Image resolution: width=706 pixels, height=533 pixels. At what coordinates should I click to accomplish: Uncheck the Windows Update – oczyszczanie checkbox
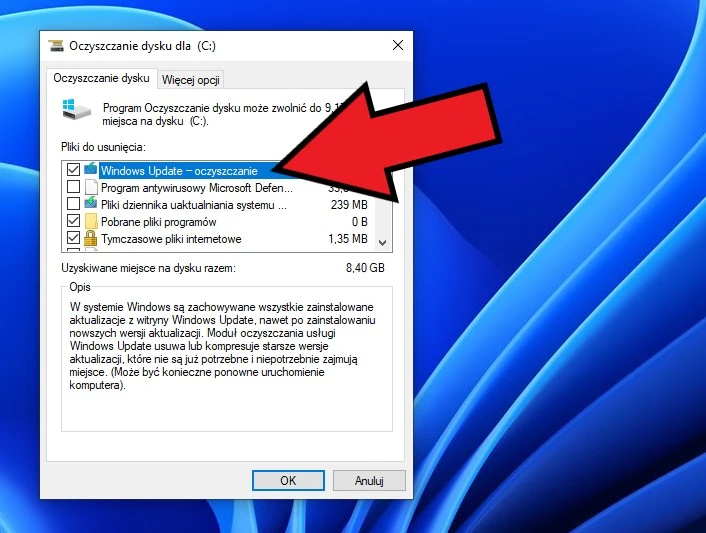pos(73,170)
